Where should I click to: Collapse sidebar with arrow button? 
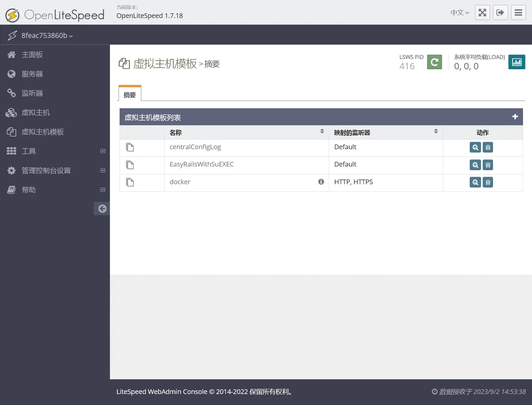coord(102,208)
